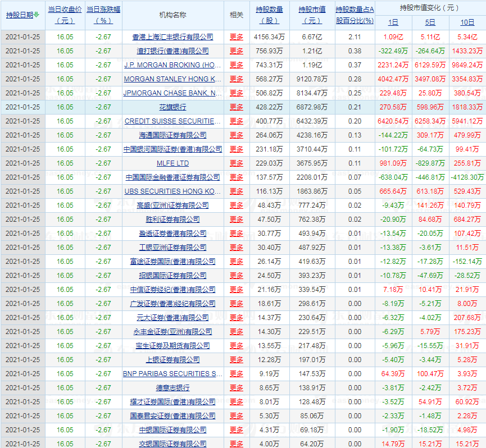Sort by 5日 market value change
Viewport: 486px width, 448px height.
pos(430,22)
